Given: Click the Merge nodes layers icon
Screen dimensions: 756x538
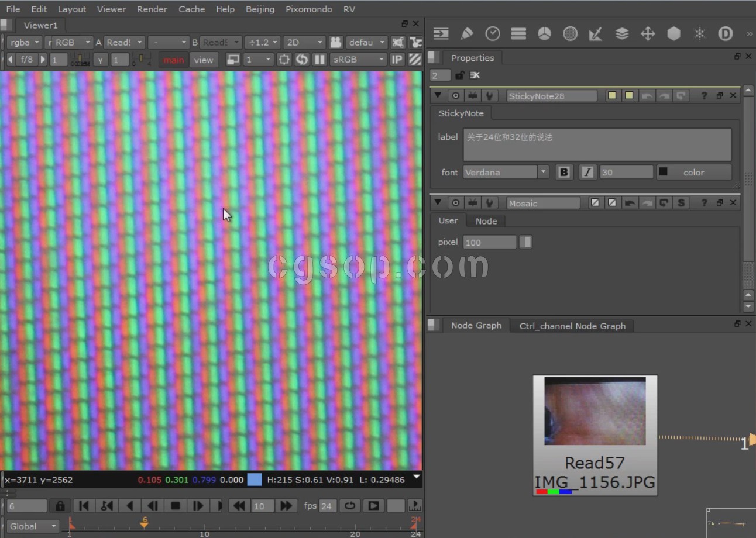Looking at the screenshot, I should coord(622,34).
